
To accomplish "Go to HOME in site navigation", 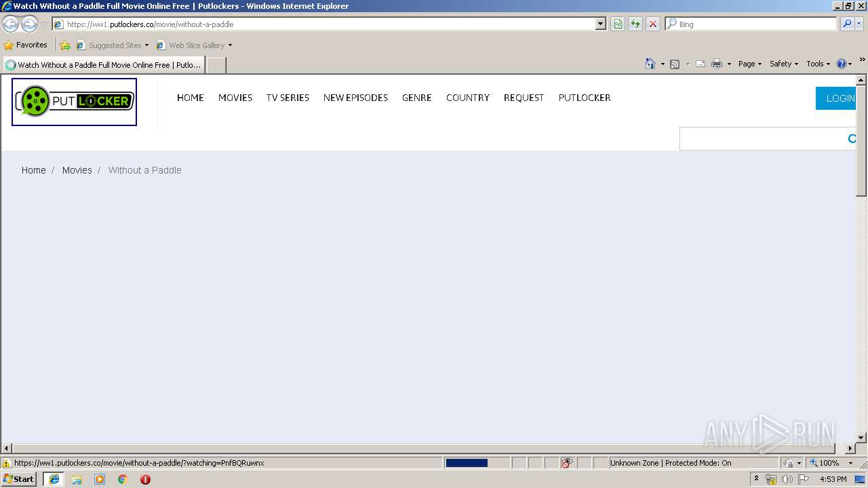I will point(191,98).
